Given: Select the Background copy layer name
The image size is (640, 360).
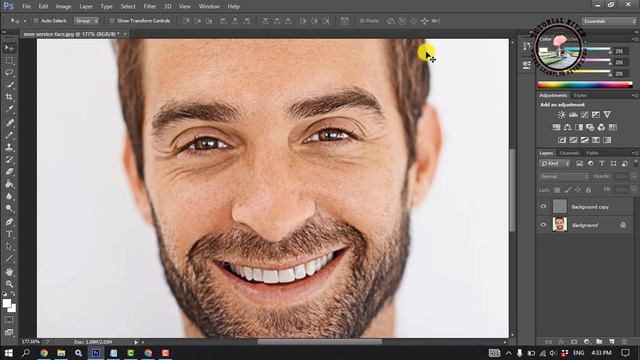Looking at the screenshot, I should [x=590, y=207].
